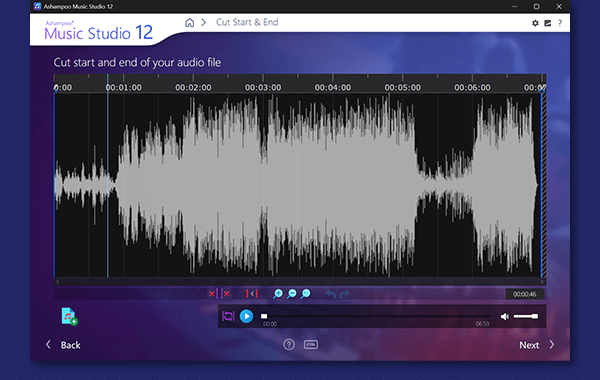The width and height of the screenshot is (600, 380).
Task: Click the 00:06:00 timeline mark
Action: 472,88
